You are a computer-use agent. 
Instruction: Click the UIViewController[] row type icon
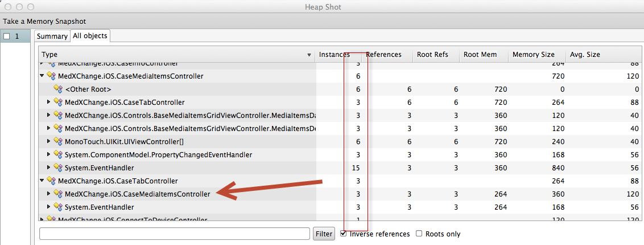coord(57,141)
